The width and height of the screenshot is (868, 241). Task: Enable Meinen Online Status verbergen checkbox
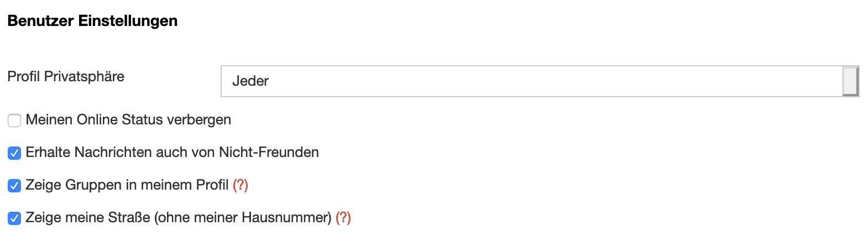(x=14, y=120)
